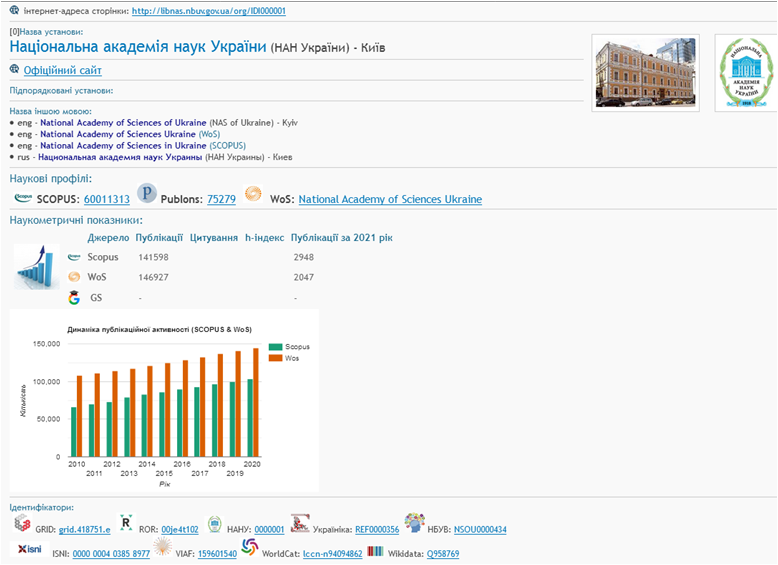Click the orange WoS legend swatch

coord(277,357)
